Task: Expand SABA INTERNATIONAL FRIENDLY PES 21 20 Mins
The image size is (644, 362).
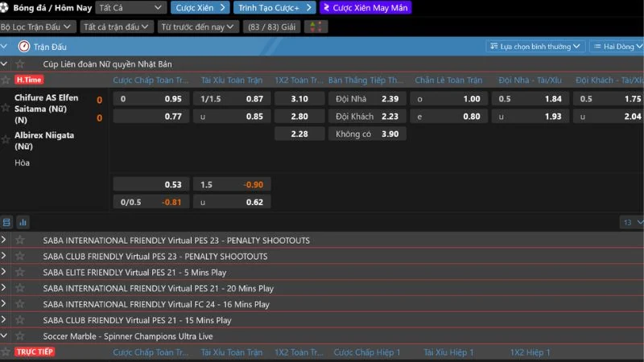Action: 4,288
